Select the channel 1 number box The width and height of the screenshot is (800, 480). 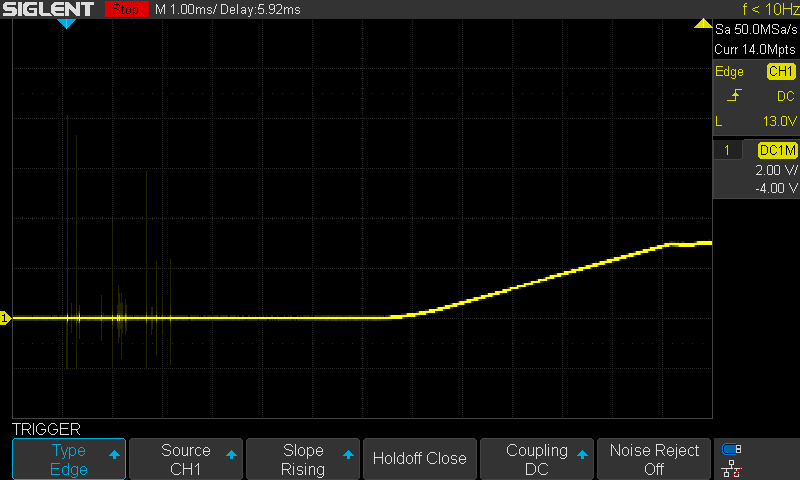point(727,150)
